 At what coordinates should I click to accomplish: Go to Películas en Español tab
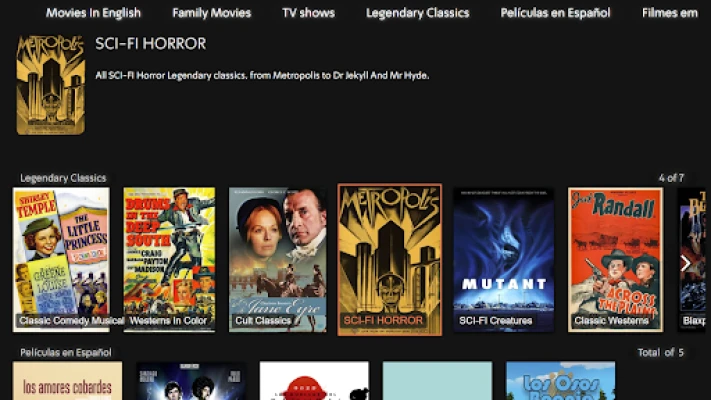point(555,13)
